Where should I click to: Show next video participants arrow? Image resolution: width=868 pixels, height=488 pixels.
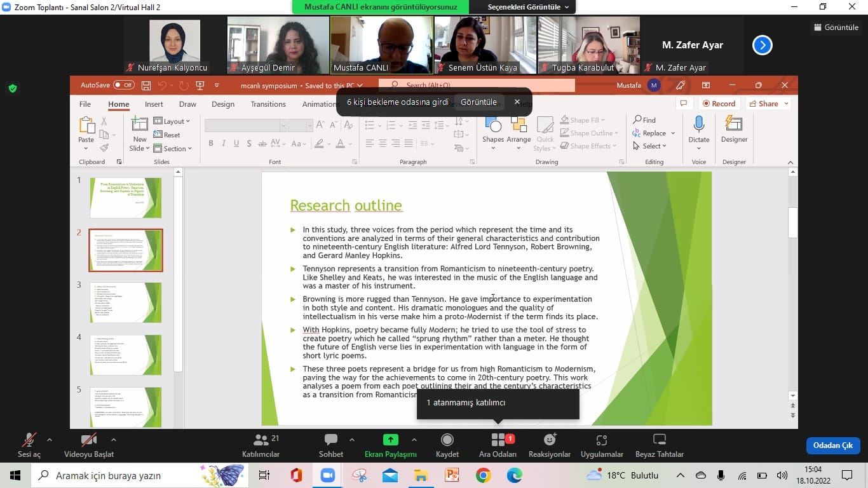[x=763, y=45]
